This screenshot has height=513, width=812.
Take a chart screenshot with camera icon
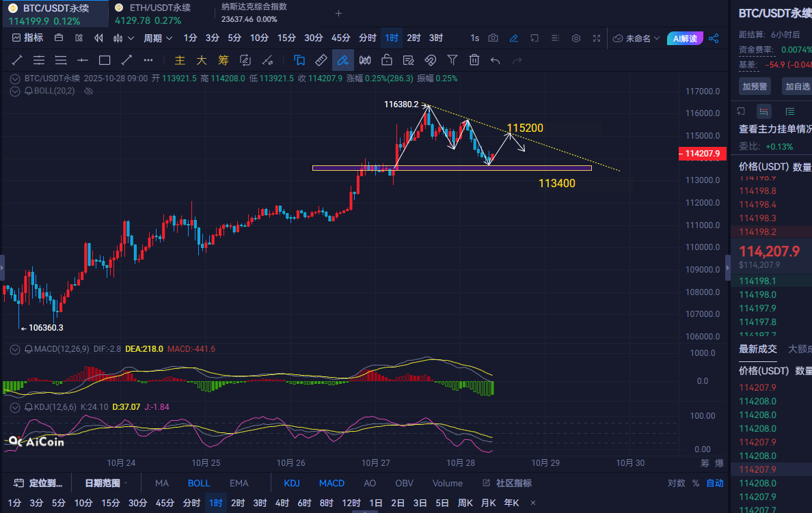coord(493,38)
